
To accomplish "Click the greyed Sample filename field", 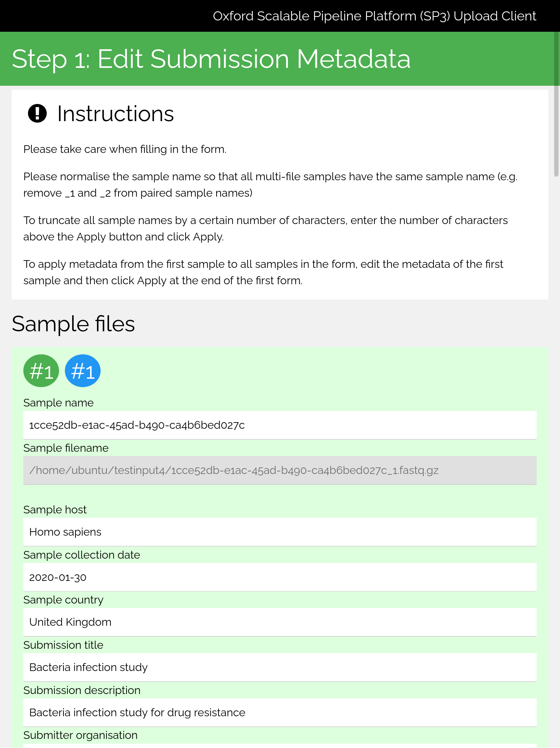I will coord(280,470).
